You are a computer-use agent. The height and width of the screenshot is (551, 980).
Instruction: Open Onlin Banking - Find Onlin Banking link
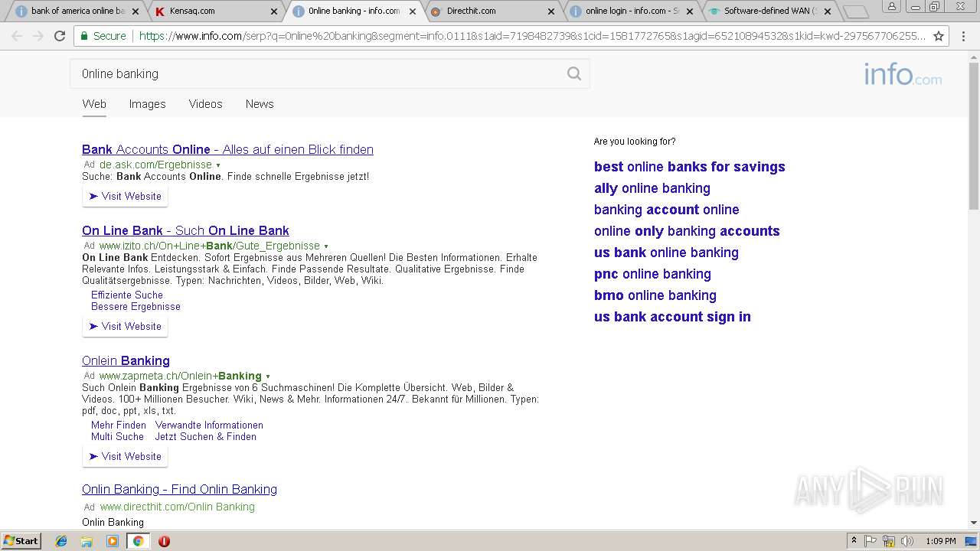pos(179,489)
